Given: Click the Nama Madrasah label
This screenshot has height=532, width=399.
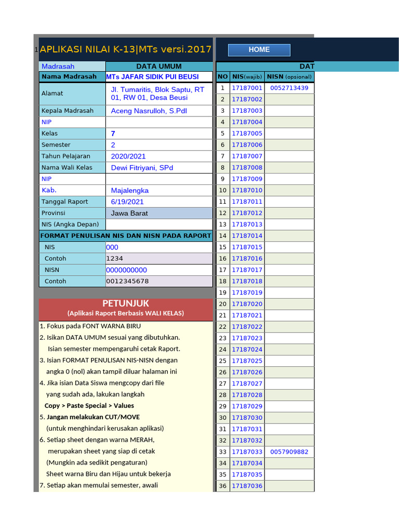Looking at the screenshot, I should pyautogui.click(x=72, y=77).
